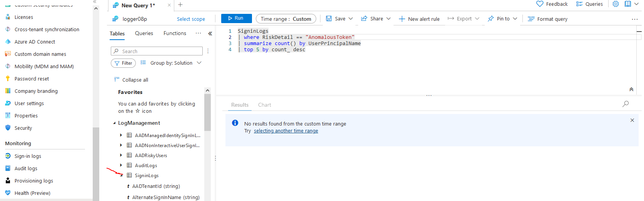Open Password reset
644x201 pixels.
(x=32, y=79)
